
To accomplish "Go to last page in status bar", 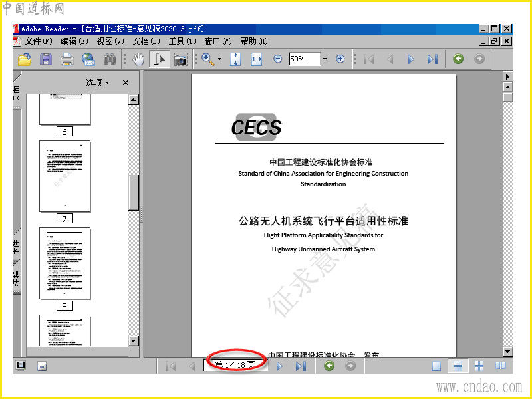I will (301, 366).
